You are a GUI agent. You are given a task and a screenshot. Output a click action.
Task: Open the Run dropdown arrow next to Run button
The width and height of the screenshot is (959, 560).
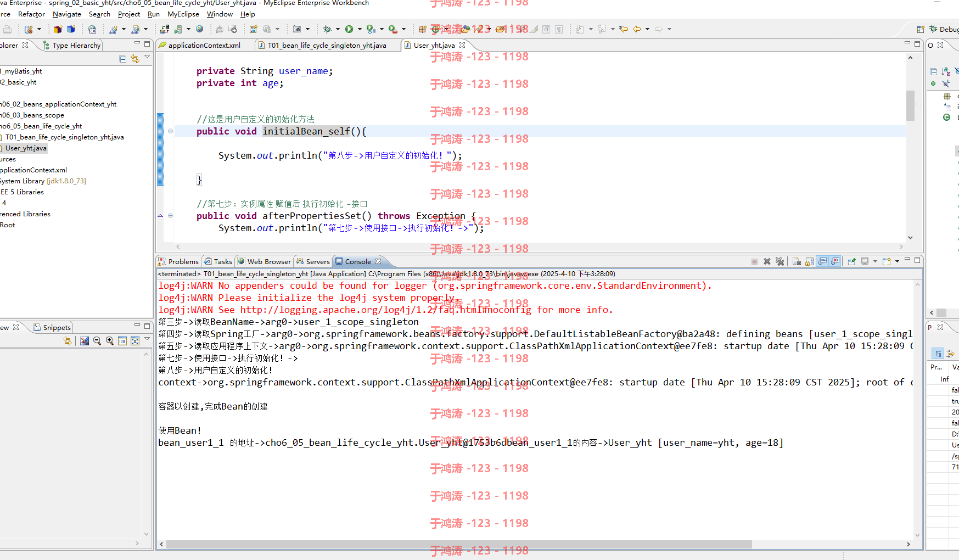click(x=360, y=29)
